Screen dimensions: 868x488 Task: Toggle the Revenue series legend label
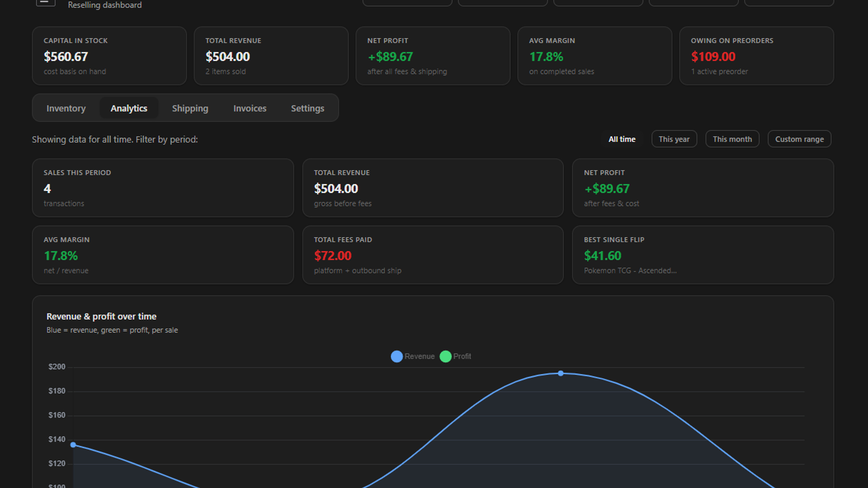(x=419, y=356)
